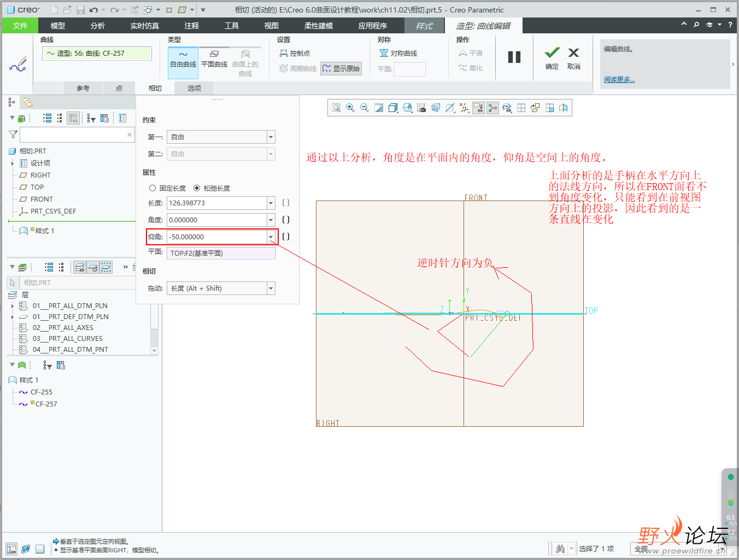The width and height of the screenshot is (739, 560).
Task: Select the 固定长度 radio button
Action: click(x=153, y=188)
